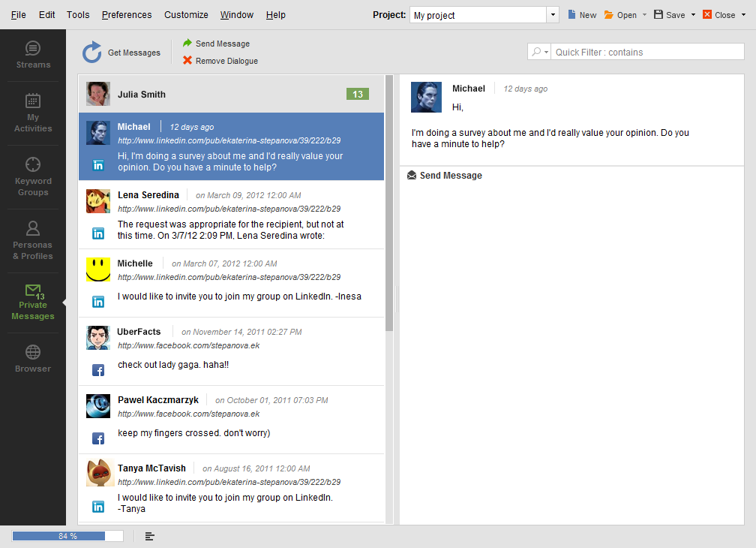
Task: Click the Get Messages button label
Action: pos(134,53)
